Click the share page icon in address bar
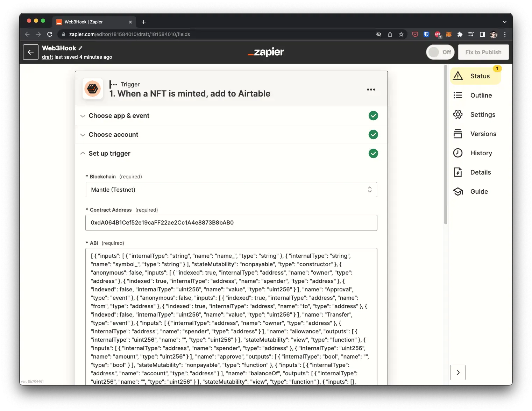The width and height of the screenshot is (532, 411). click(390, 34)
